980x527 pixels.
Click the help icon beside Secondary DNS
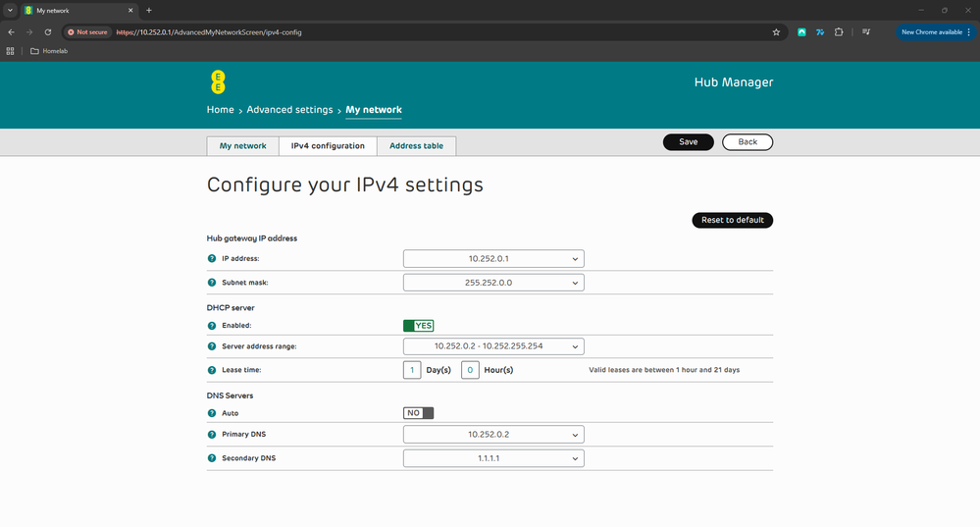[x=212, y=458]
